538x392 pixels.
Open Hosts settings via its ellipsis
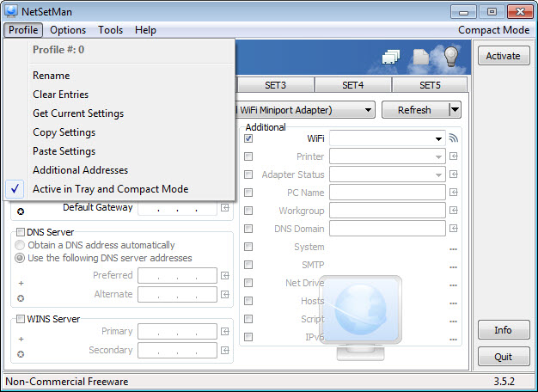[x=453, y=303]
